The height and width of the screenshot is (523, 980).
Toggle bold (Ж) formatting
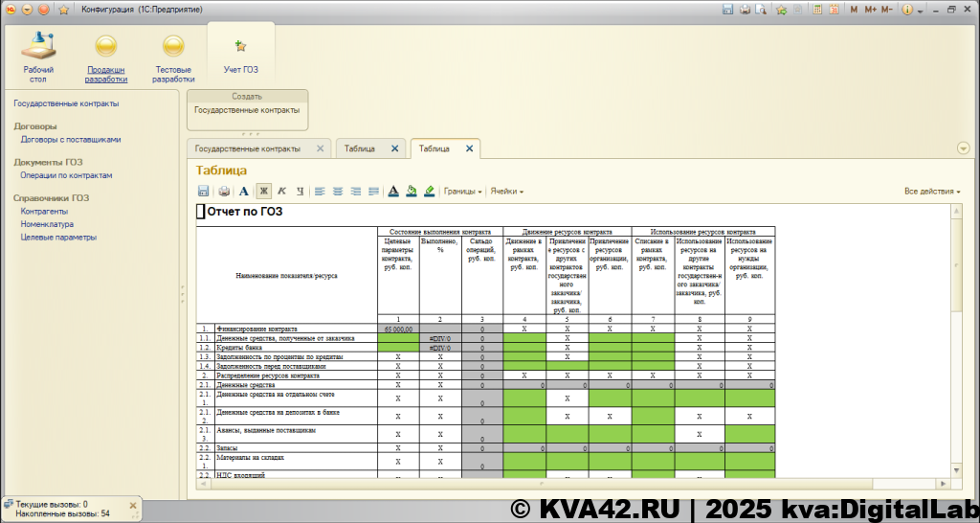pyautogui.click(x=263, y=192)
